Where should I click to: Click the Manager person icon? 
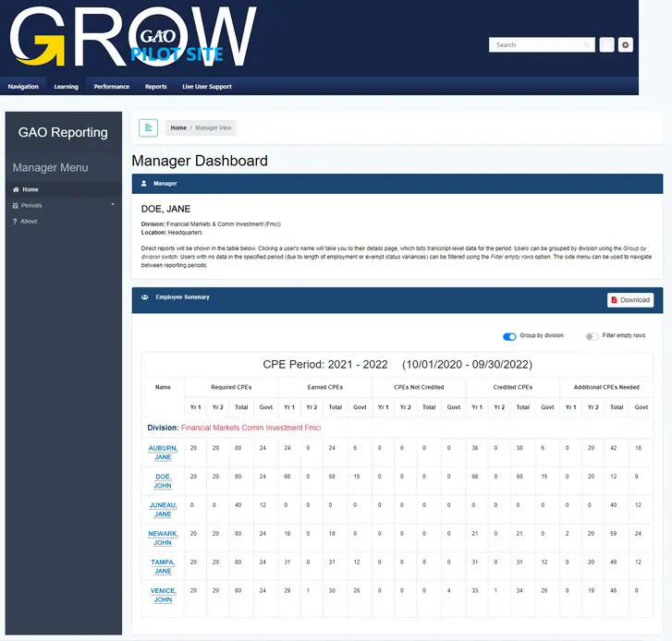(x=144, y=183)
